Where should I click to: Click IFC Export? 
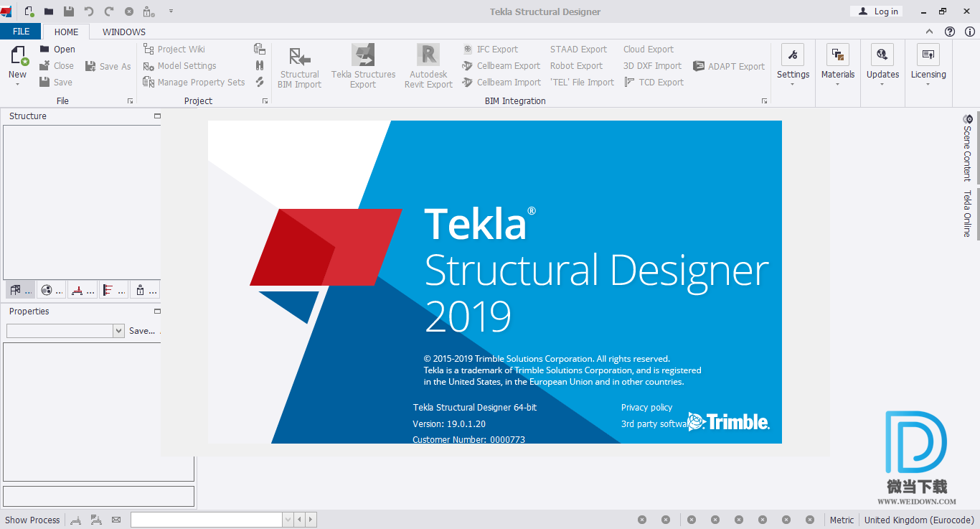[x=491, y=50]
